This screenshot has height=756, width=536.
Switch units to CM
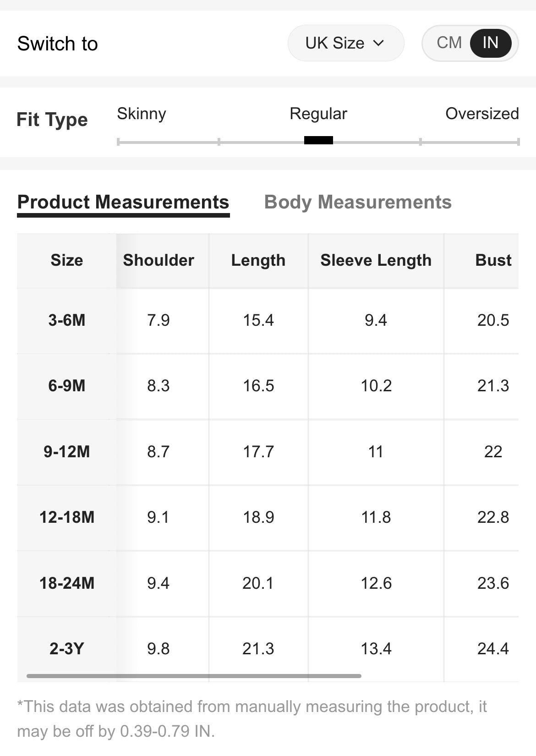(x=449, y=43)
